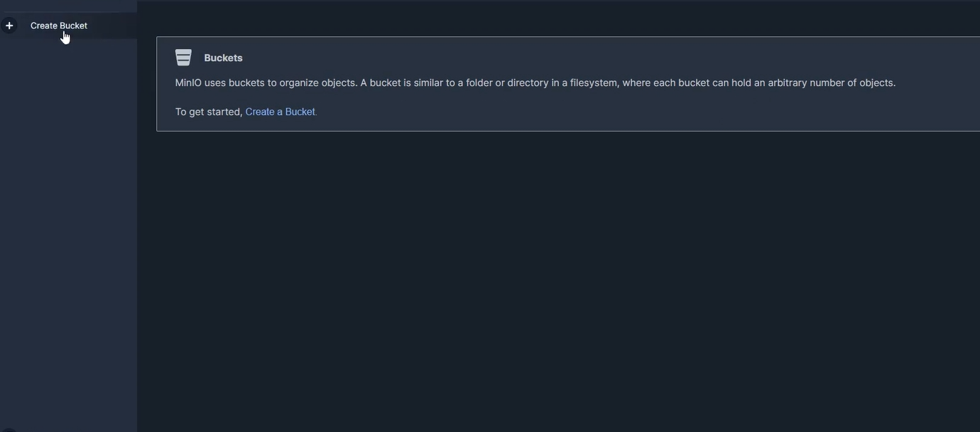Click the sentence starting MinIO uses buckets
The width and height of the screenshot is (980, 432).
535,82
